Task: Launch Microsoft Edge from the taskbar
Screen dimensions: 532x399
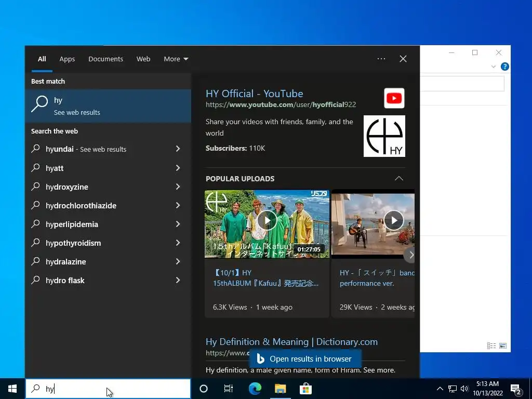Action: coord(255,389)
